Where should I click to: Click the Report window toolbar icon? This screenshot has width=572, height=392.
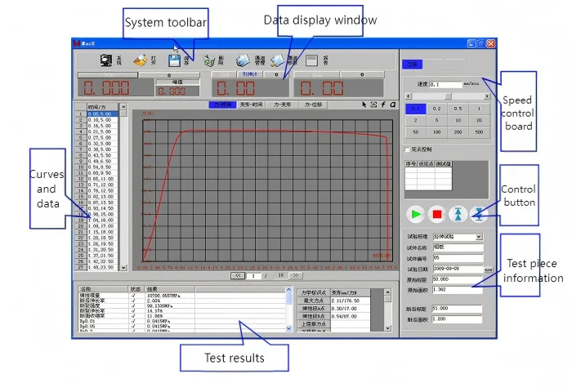pos(311,60)
